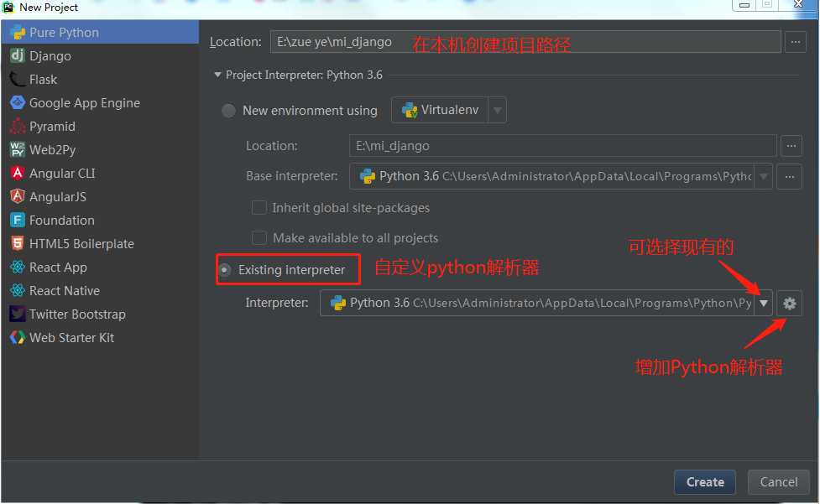Click the Flask horn icon
The image size is (820, 504).
[x=18, y=80]
